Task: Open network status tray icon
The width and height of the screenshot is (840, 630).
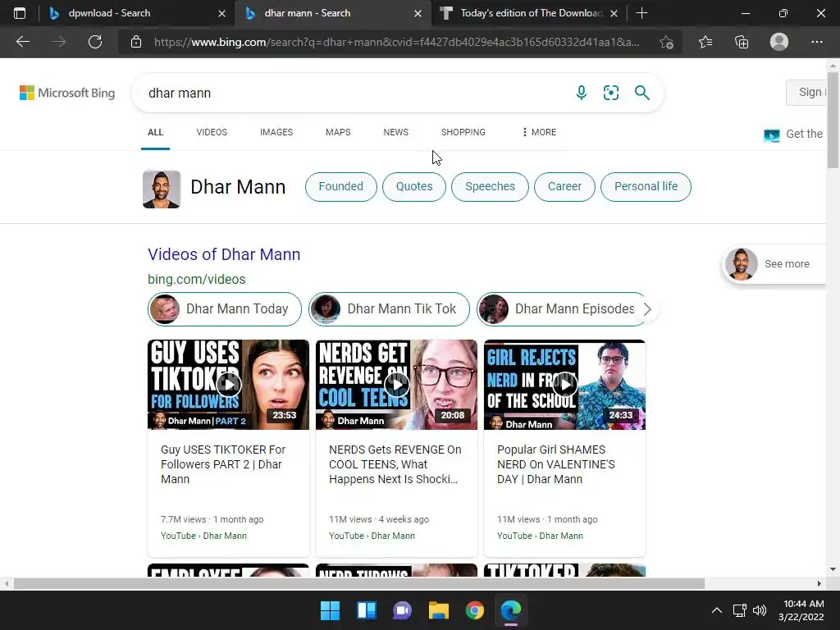Action: coord(740,610)
